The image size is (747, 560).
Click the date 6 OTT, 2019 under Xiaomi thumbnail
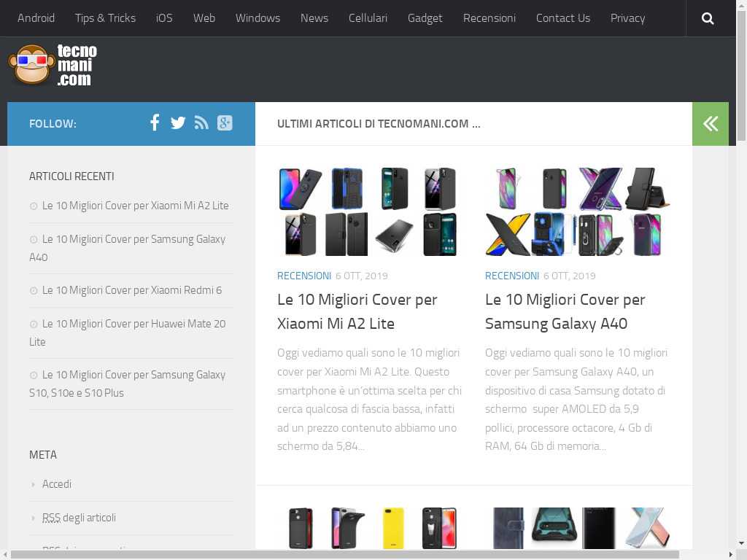pyautogui.click(x=362, y=276)
